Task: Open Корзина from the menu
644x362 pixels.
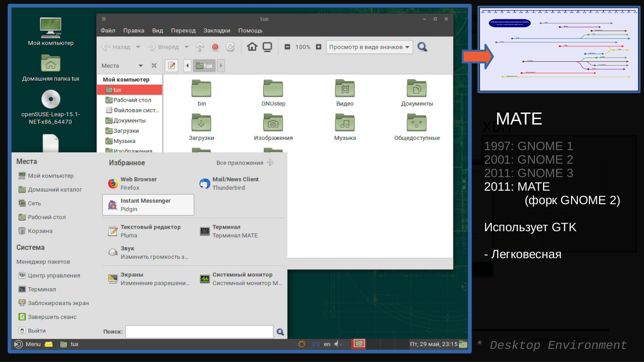Action: tap(35, 231)
